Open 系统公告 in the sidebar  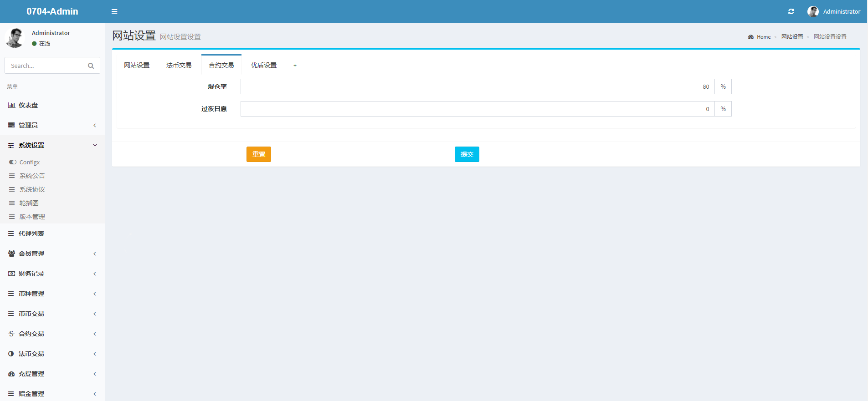(x=32, y=176)
